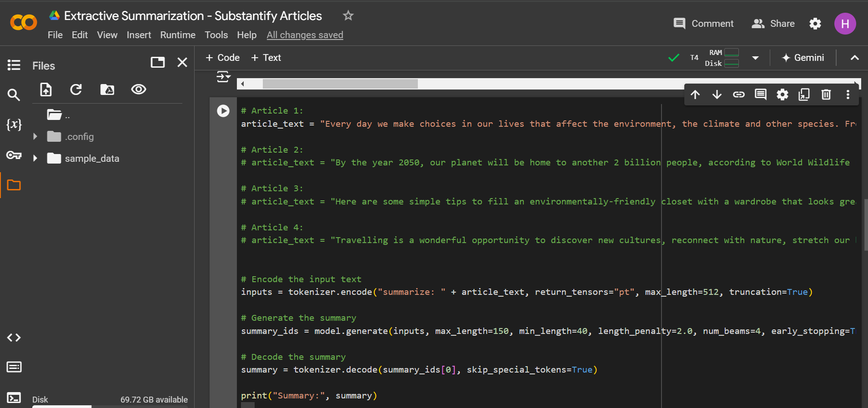The image size is (868, 408).
Task: Go up to the parent folder
Action: point(58,115)
